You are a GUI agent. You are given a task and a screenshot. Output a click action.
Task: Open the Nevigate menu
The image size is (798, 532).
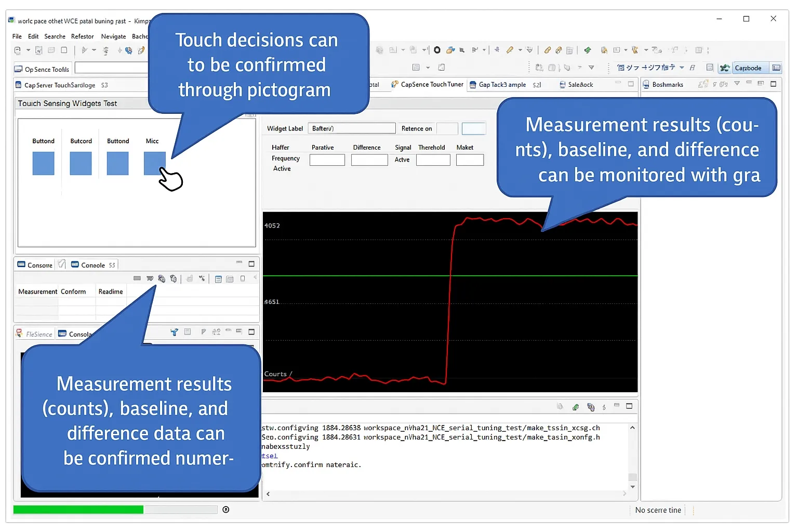point(113,36)
